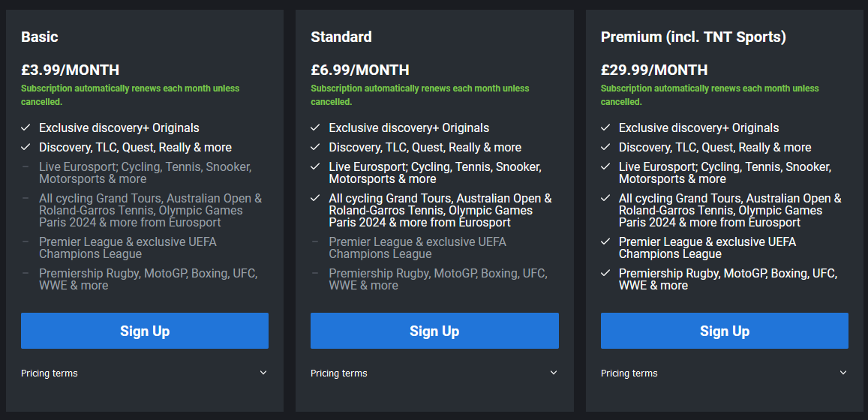Select the Premium (incl. TNT Sports) heading
The height and width of the screenshot is (420, 868).
pos(693,37)
